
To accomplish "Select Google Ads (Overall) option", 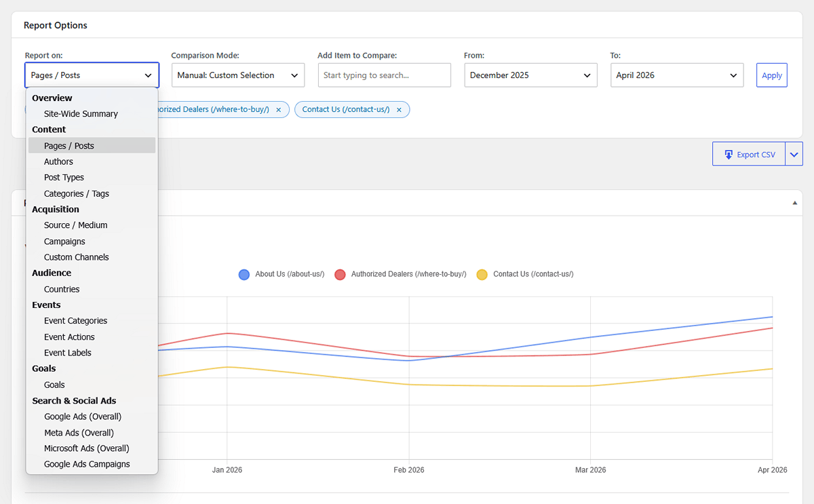I will (x=92, y=416).
